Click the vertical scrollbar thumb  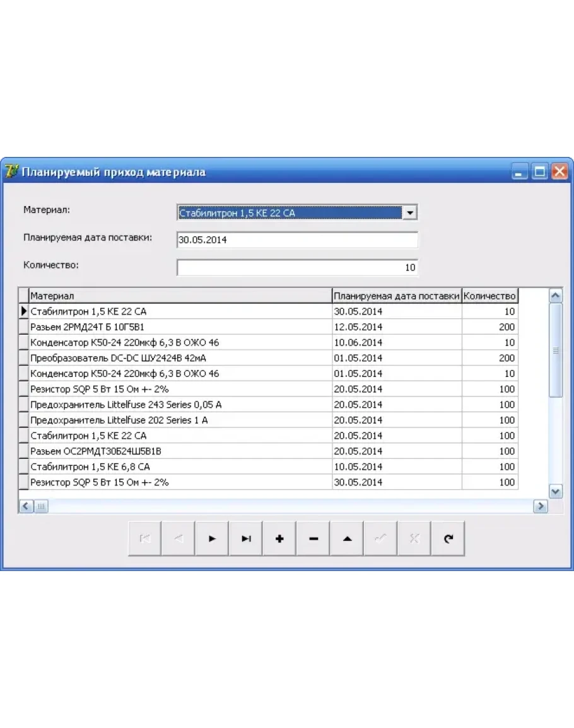click(x=556, y=350)
